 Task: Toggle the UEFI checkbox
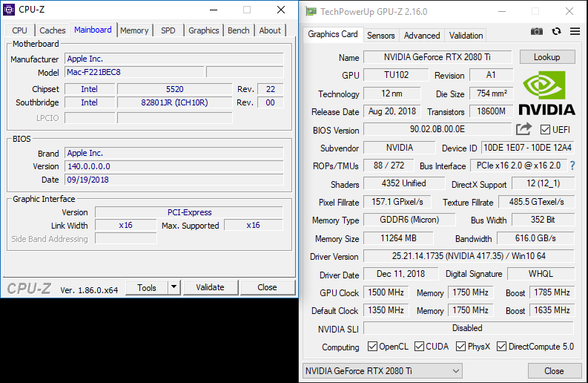(545, 130)
